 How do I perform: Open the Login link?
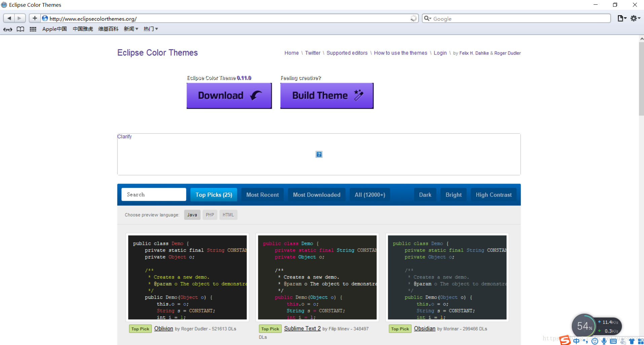440,53
